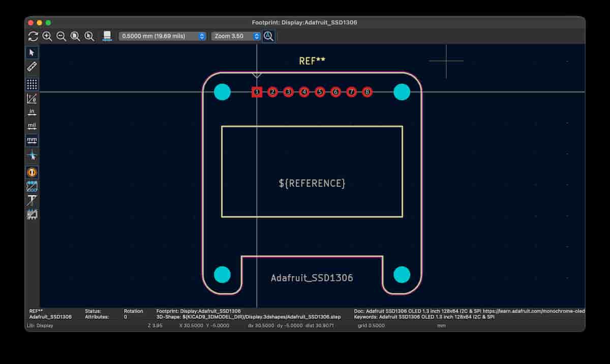610x364 pixels.
Task: Switch units to mils
Action: pos(32,126)
